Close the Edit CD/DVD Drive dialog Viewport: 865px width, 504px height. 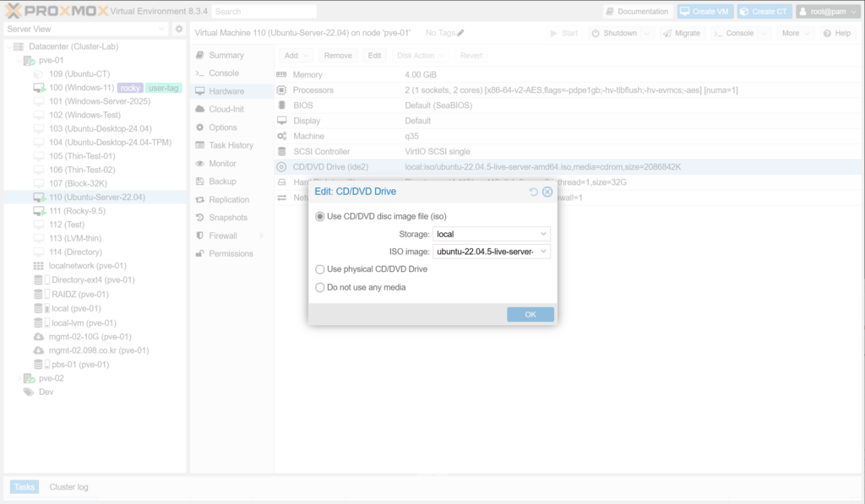point(547,192)
